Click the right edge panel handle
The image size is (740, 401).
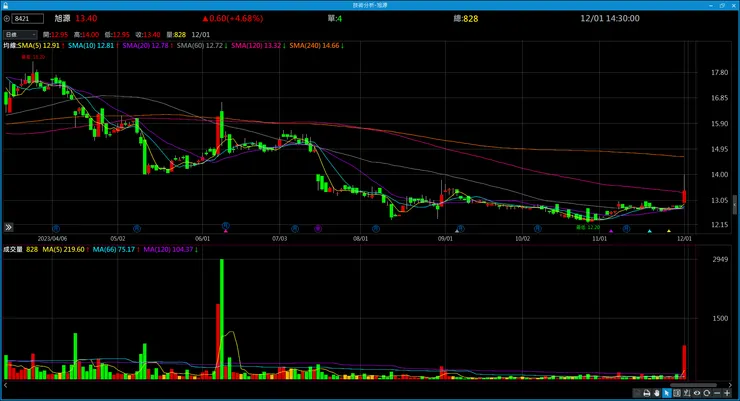point(734,205)
